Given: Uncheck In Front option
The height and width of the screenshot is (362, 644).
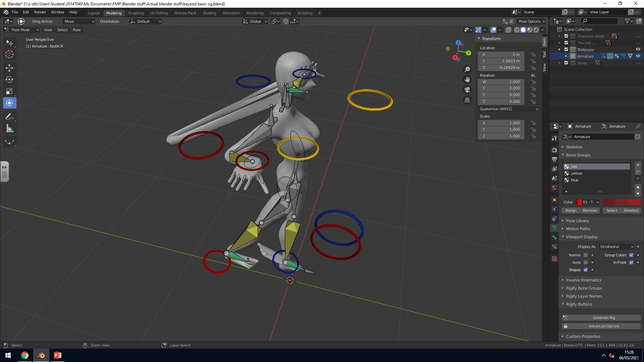Looking at the screenshot, I should point(631,262).
